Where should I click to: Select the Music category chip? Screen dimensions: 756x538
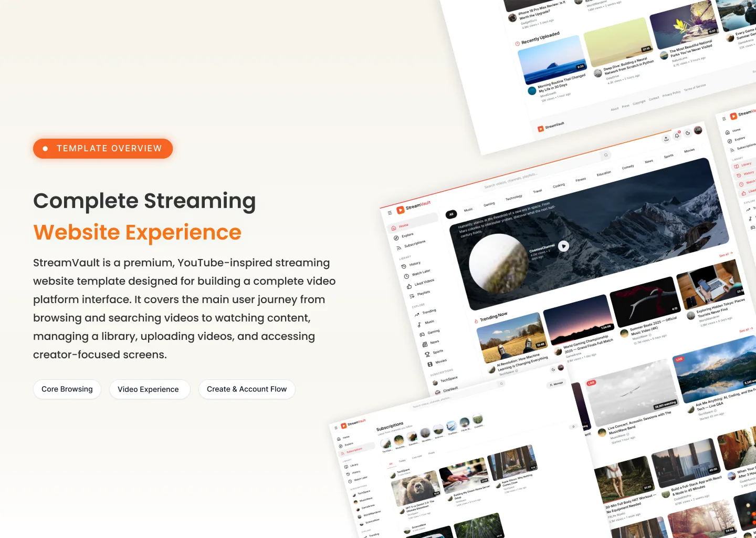[x=468, y=210]
